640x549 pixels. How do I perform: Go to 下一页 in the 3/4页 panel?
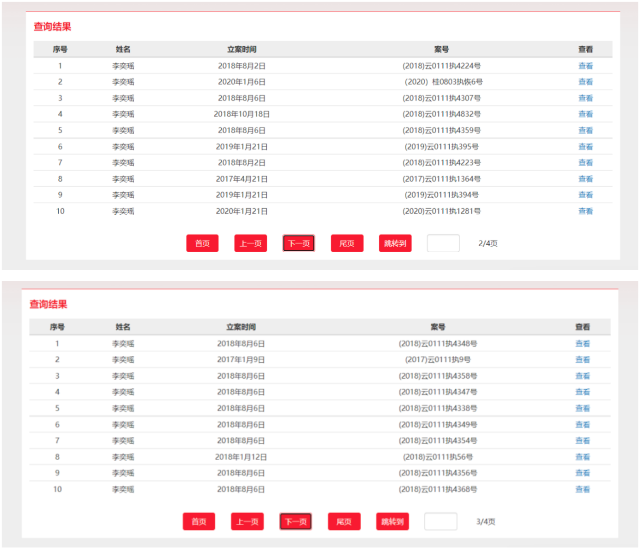pyautogui.click(x=295, y=521)
